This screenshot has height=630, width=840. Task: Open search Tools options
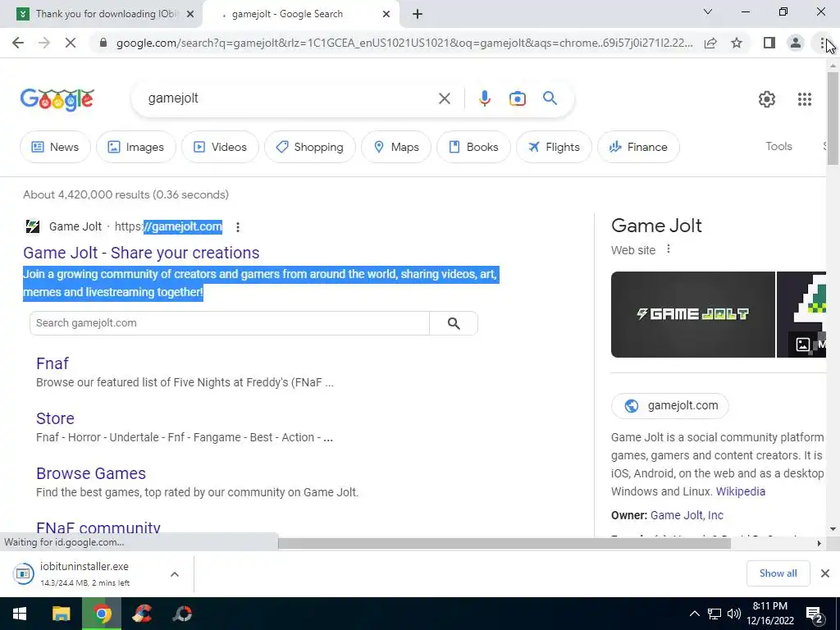pyautogui.click(x=778, y=146)
